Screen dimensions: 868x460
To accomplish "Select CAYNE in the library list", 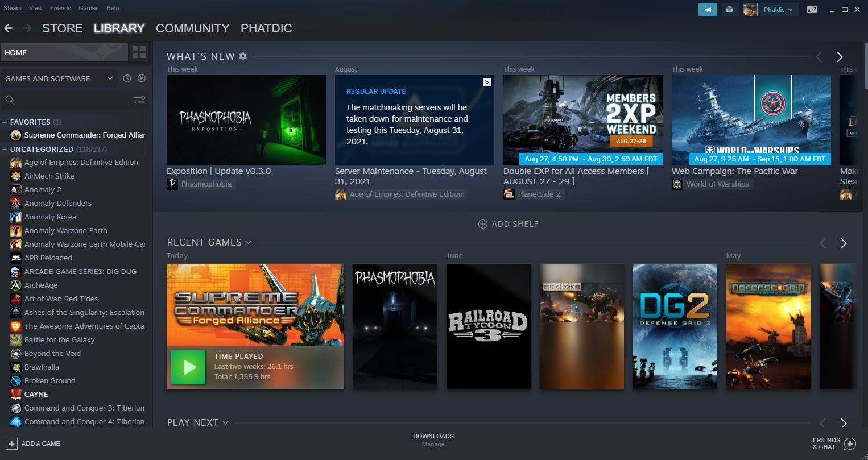I will point(36,394).
